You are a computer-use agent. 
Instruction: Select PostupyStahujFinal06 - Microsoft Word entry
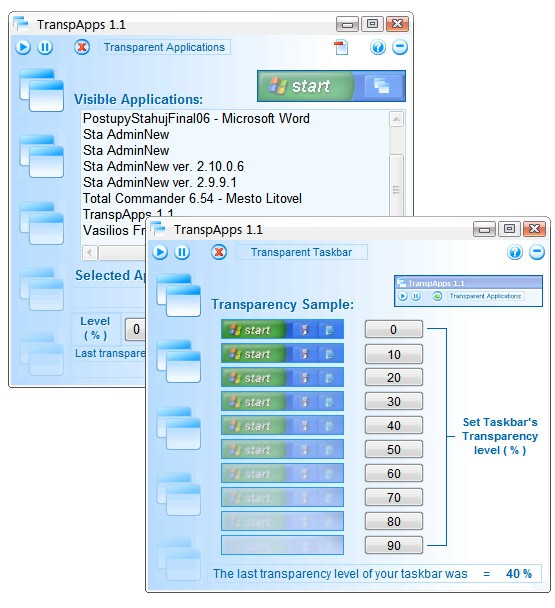(x=196, y=118)
